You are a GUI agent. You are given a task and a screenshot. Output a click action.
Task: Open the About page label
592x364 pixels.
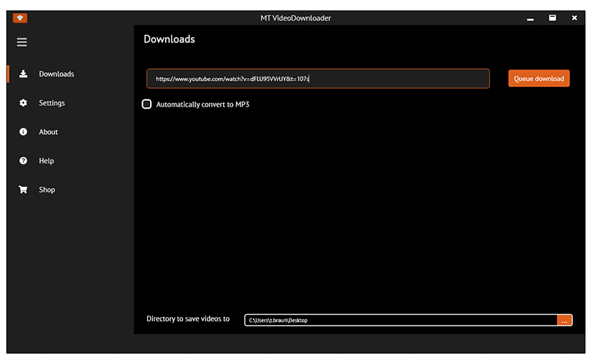point(48,132)
